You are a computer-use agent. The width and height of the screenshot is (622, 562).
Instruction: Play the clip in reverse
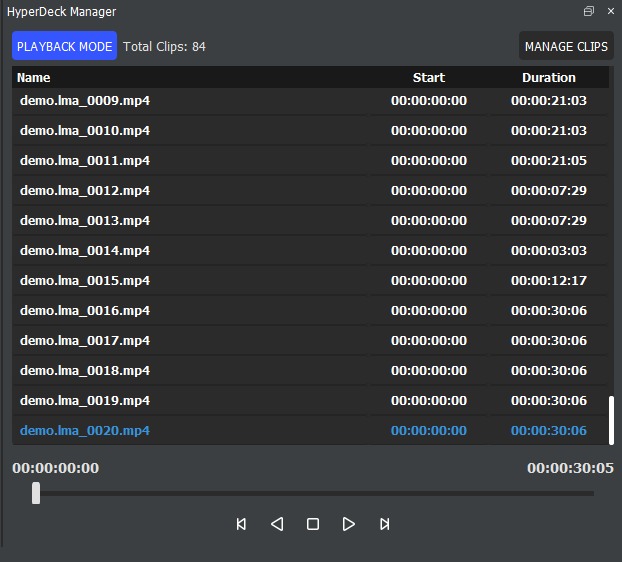[277, 524]
